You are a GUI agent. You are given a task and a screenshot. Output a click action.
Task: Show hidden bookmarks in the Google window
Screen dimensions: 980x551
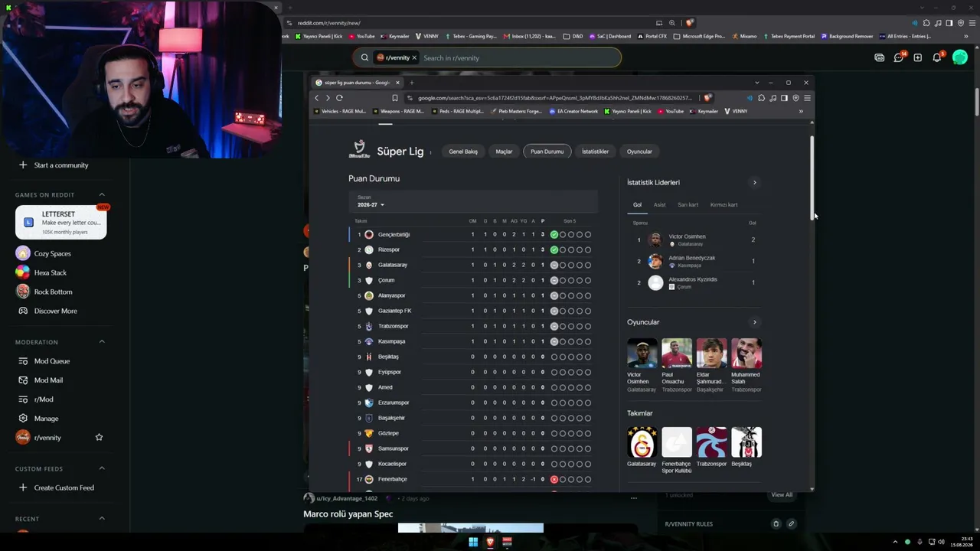click(801, 111)
